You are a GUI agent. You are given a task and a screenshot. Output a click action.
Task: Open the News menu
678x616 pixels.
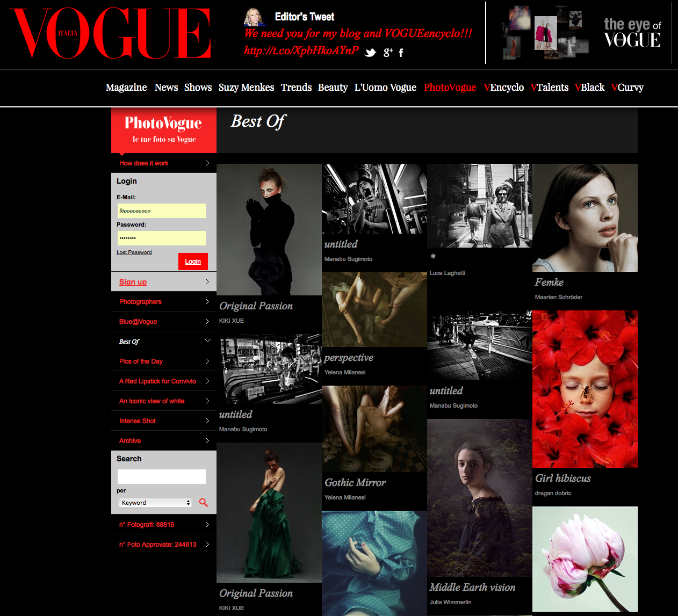click(x=166, y=88)
